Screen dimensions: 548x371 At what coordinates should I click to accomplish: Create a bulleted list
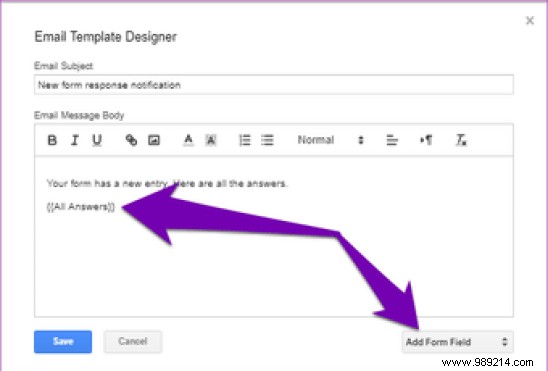point(267,140)
